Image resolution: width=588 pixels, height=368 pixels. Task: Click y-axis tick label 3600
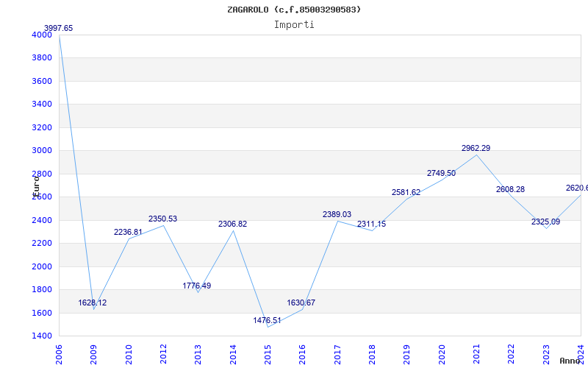coord(42,81)
